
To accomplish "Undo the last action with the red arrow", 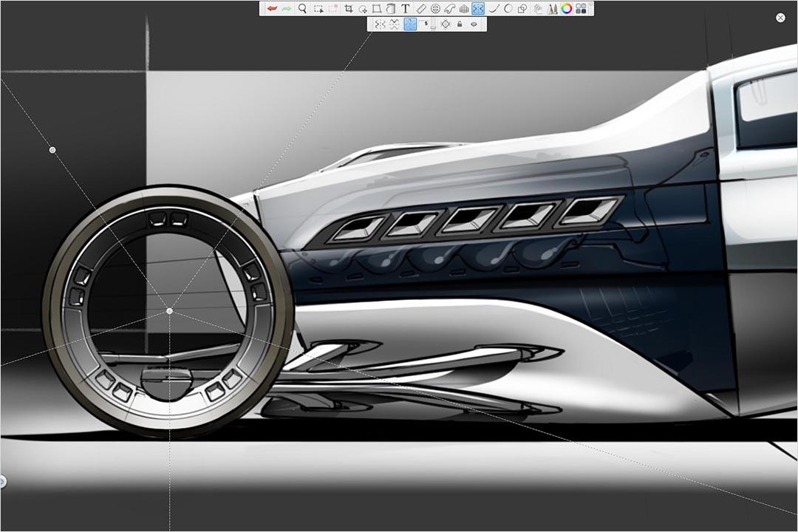I will click(x=273, y=7).
